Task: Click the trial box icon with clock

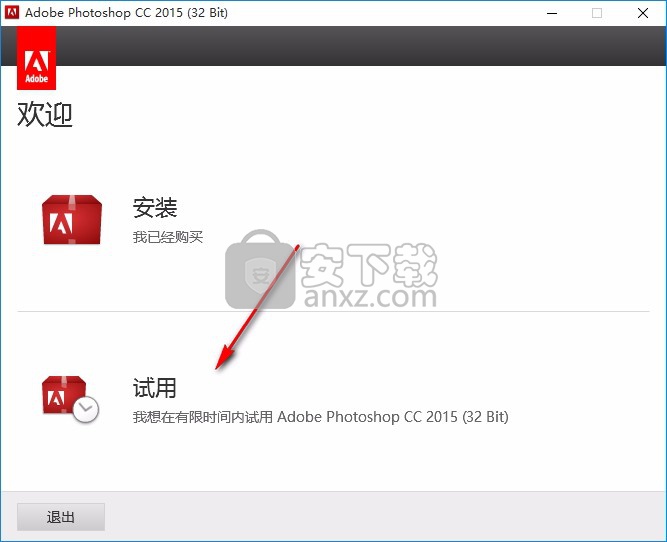Action: pos(70,399)
